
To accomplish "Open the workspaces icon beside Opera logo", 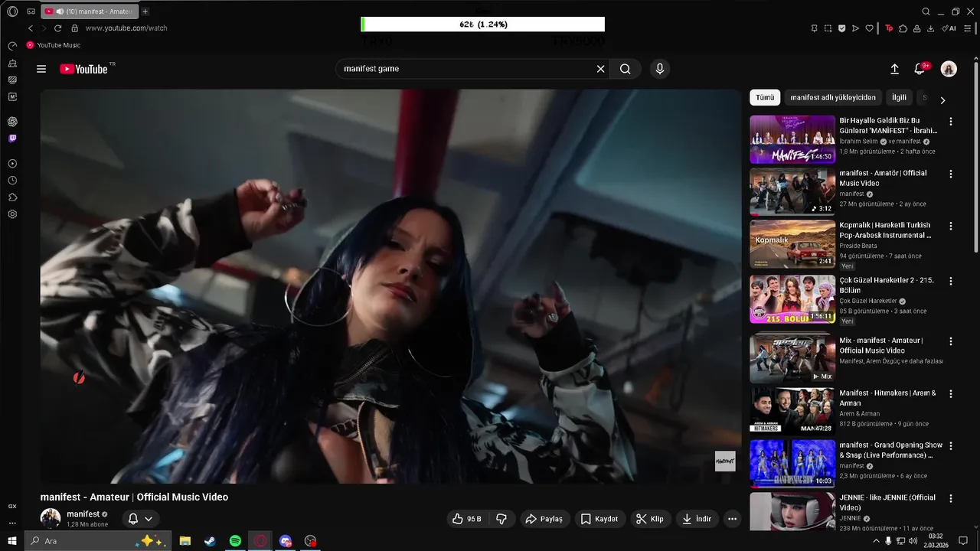I will tap(31, 11).
